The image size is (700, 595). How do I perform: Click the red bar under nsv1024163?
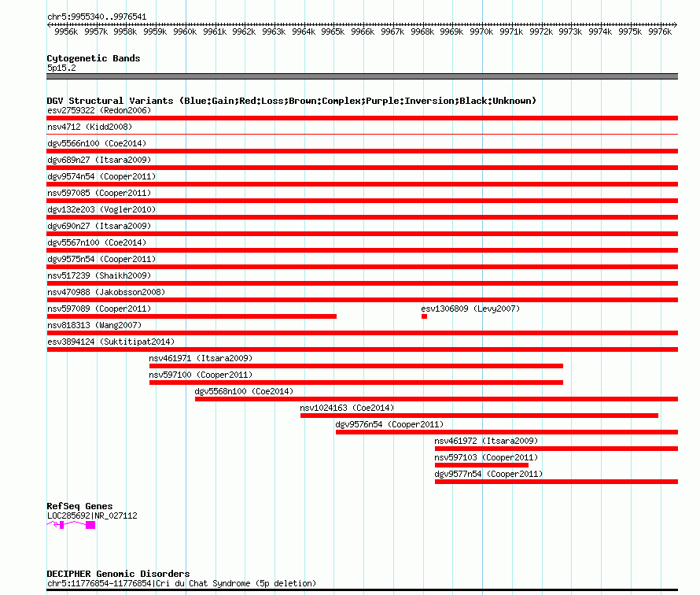click(x=480, y=416)
